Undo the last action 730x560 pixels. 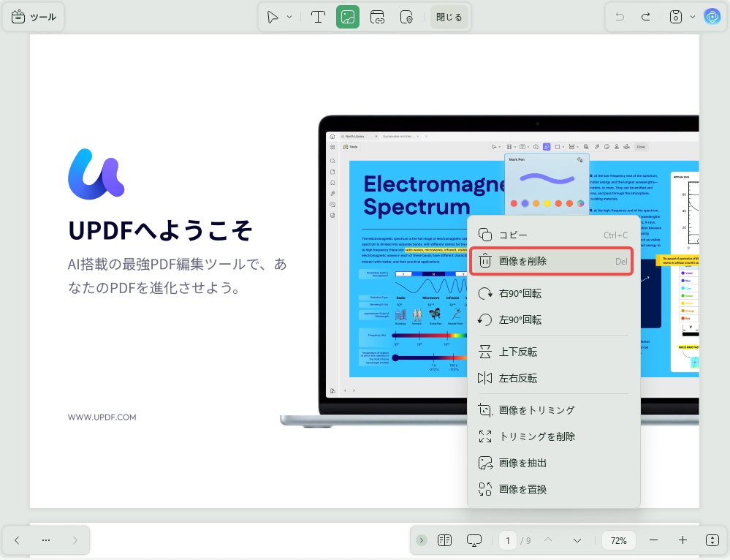pos(620,18)
